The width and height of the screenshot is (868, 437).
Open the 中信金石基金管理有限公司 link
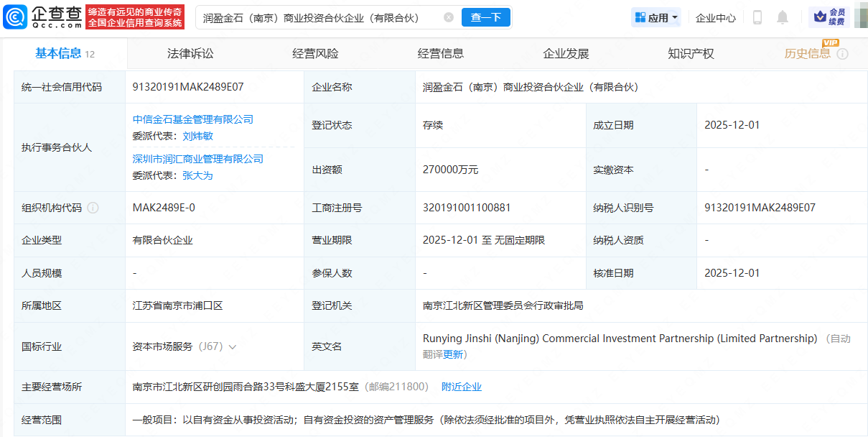(x=193, y=119)
